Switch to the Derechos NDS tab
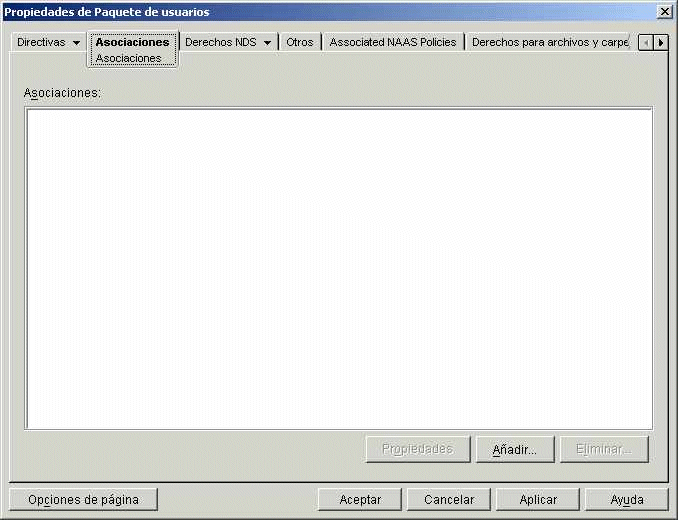This screenshot has height=520, width=678. pyautogui.click(x=221, y=43)
